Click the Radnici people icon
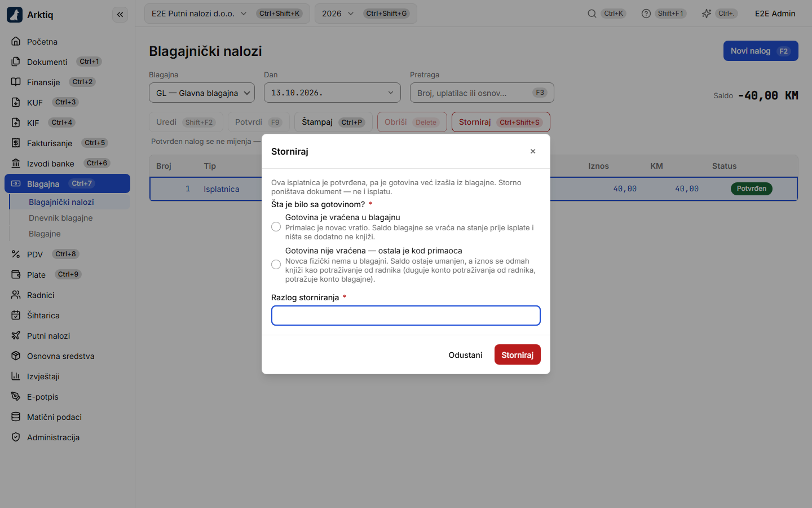Viewport: 812px width, 508px height. (16, 295)
